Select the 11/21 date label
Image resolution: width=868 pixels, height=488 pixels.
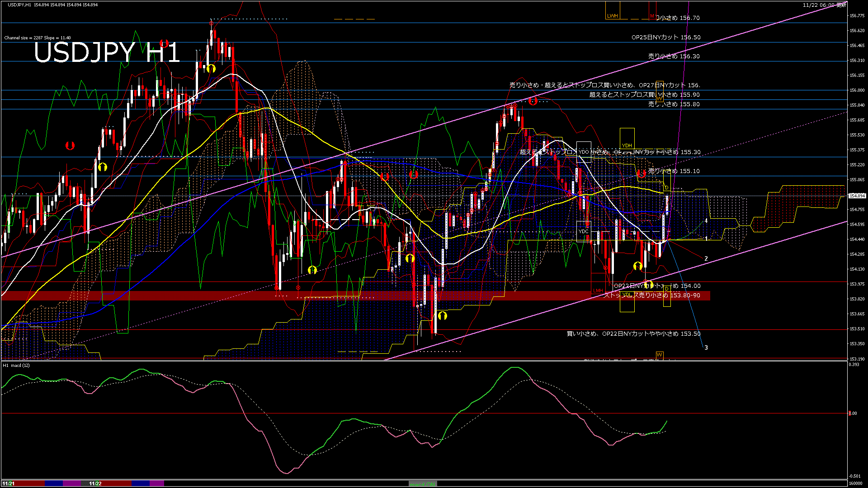pyautogui.click(x=8, y=483)
